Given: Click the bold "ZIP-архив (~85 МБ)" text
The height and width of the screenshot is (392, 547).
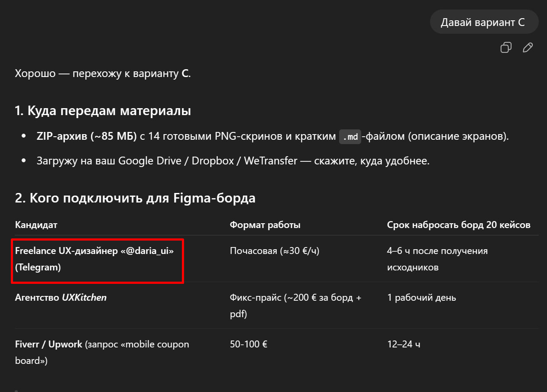Looking at the screenshot, I should (87, 137).
